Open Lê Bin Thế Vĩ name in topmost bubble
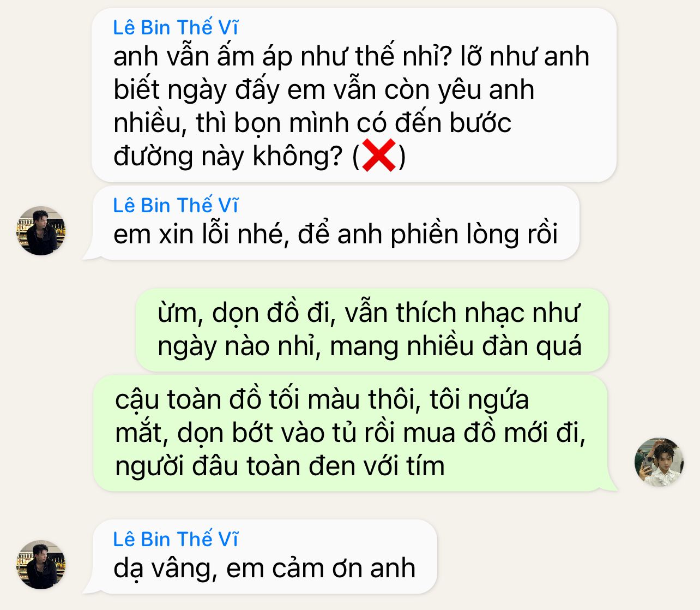 tap(176, 27)
